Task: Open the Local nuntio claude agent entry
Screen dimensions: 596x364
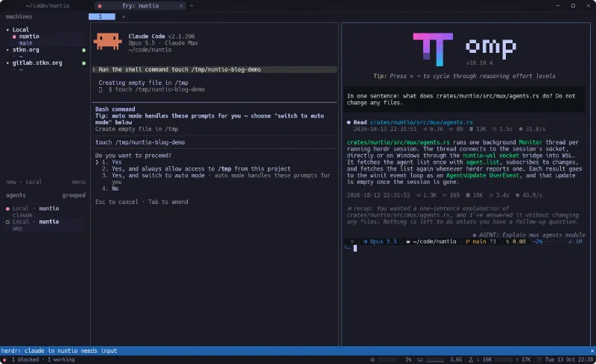Action: click(45, 211)
